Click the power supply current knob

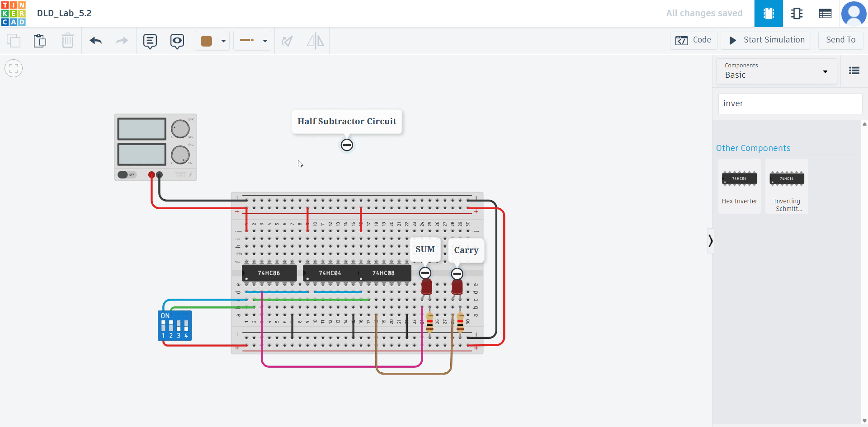(180, 155)
